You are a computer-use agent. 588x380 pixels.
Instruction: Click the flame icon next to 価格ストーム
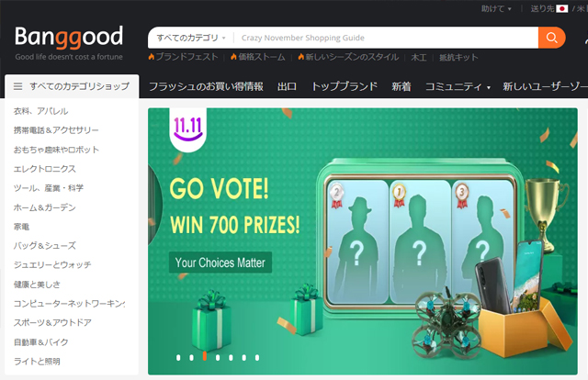(233, 57)
